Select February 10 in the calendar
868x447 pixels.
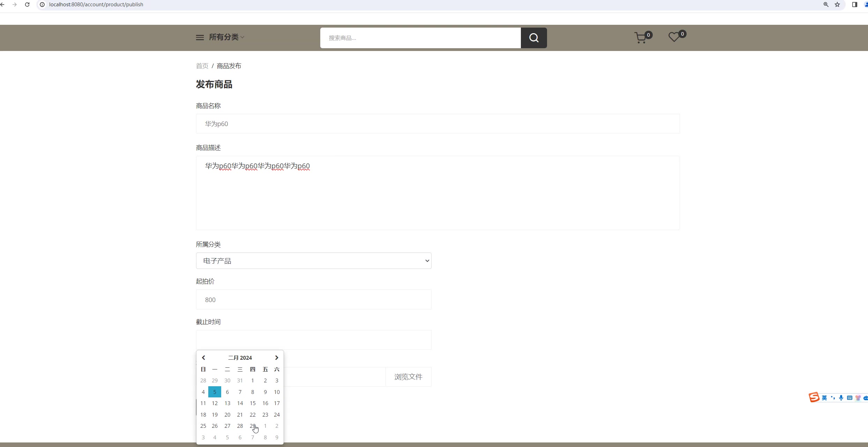277,392
